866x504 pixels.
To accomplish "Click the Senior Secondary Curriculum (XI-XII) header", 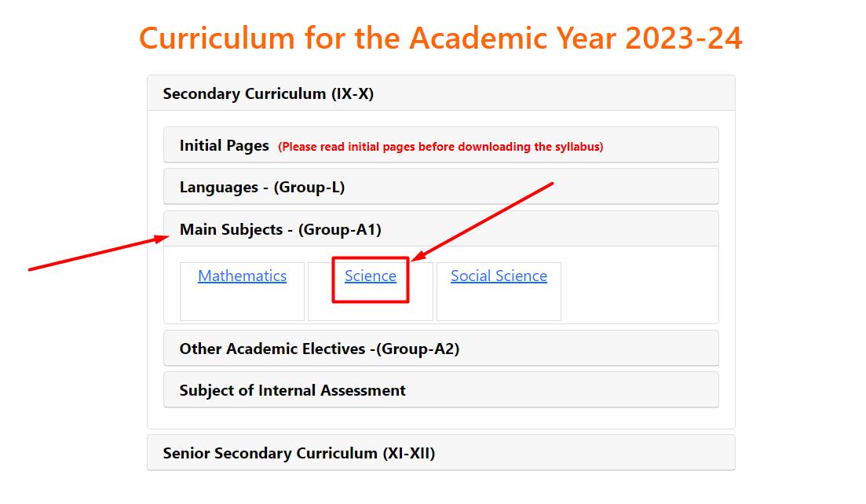I will point(298,453).
